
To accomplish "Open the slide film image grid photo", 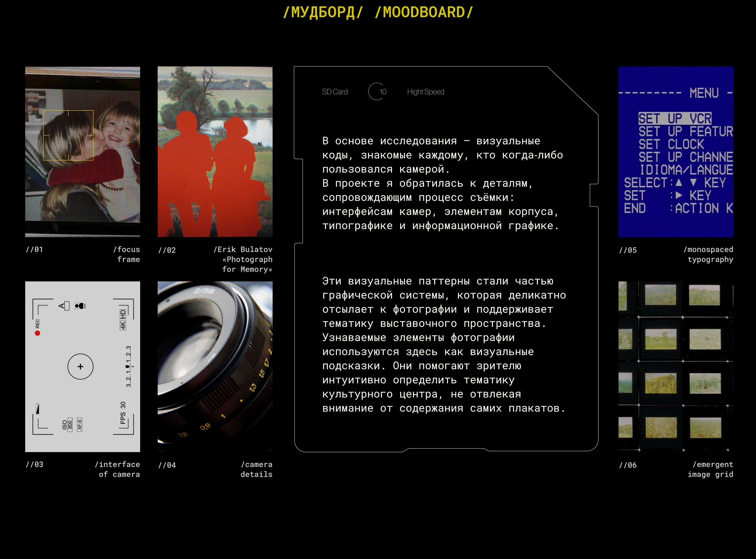I will tap(676, 367).
